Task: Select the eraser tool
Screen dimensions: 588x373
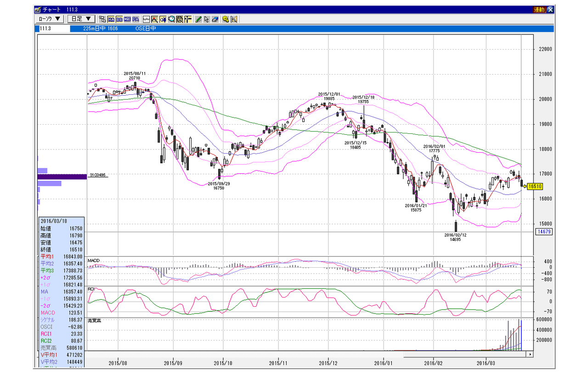Action: coord(215,19)
